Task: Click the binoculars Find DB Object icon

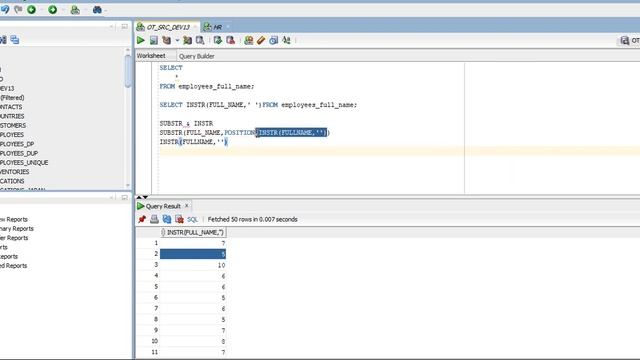Action: [97, 9]
